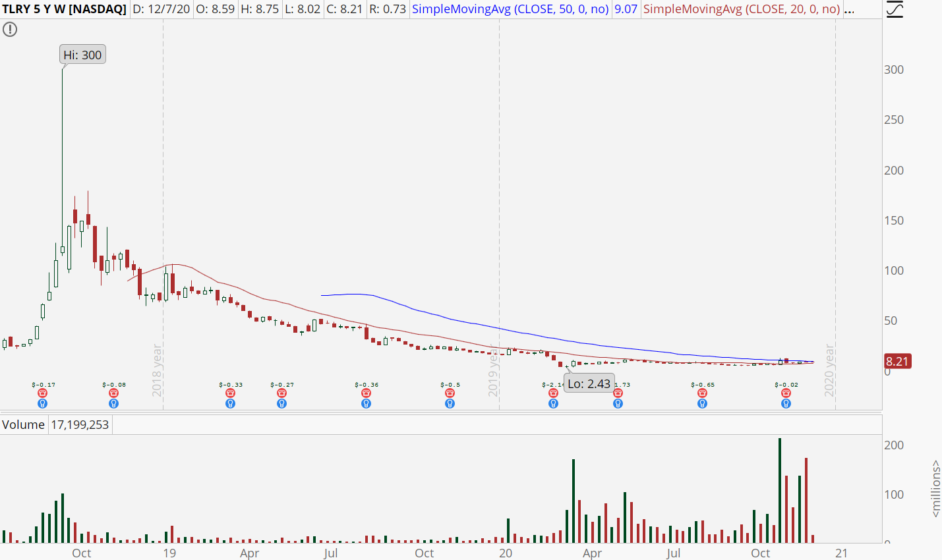
Task: Click the 21 year label on time axis
Action: pyautogui.click(x=842, y=553)
